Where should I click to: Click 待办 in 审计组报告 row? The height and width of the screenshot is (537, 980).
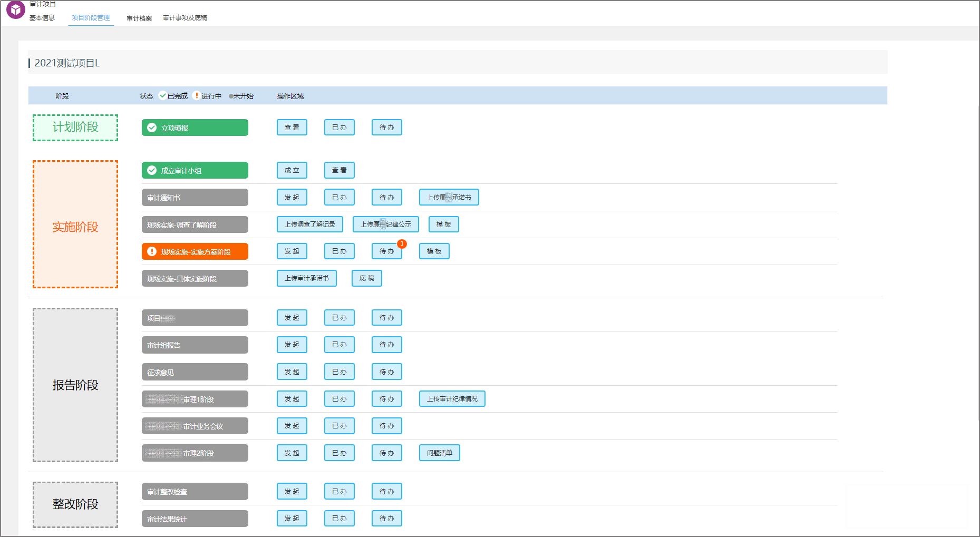[387, 344]
